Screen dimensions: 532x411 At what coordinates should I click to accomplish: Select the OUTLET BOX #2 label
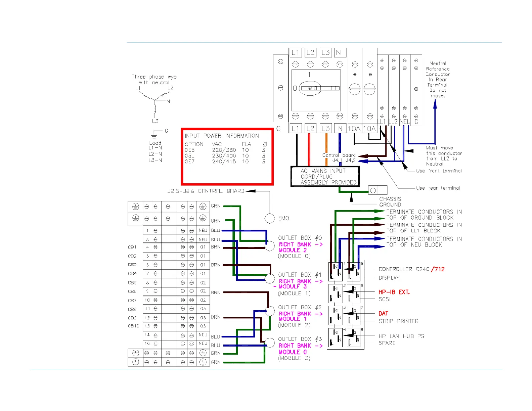(300, 307)
